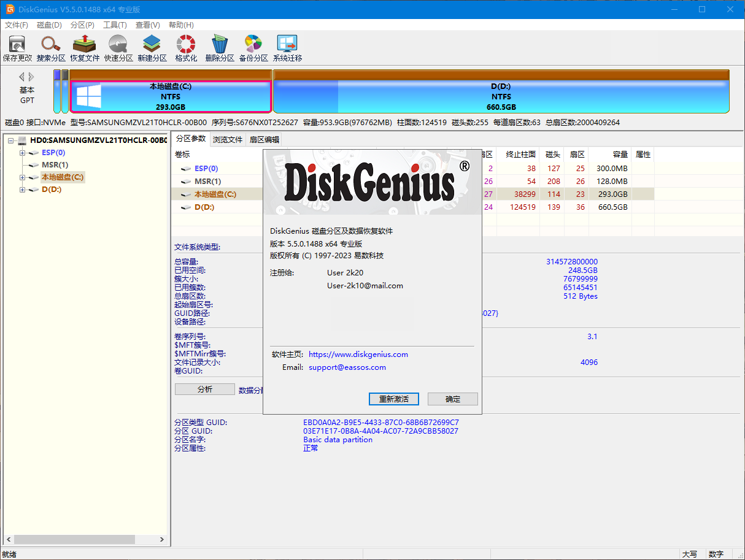This screenshot has width=745, height=560.
Task: Click the 分析 button
Action: (204, 388)
